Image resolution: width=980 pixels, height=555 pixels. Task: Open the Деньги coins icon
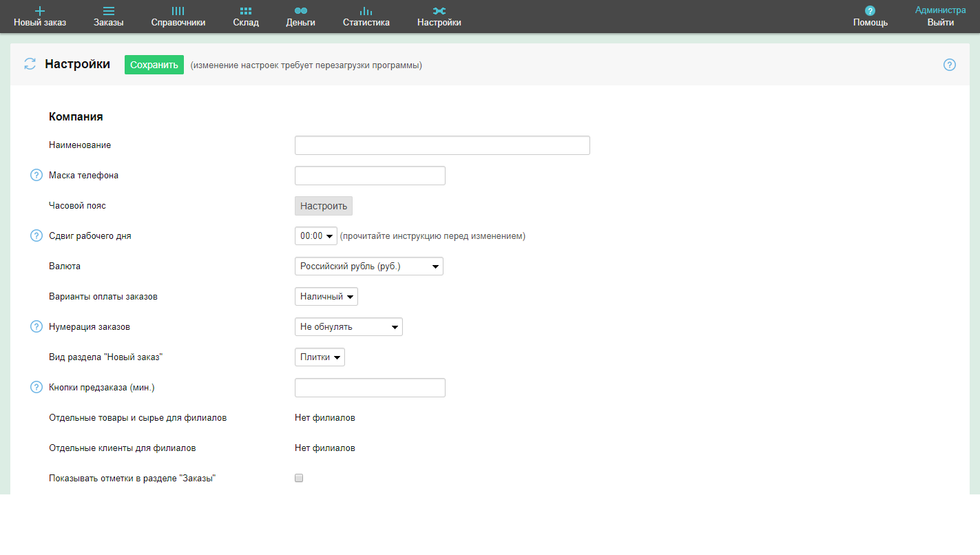tap(301, 10)
